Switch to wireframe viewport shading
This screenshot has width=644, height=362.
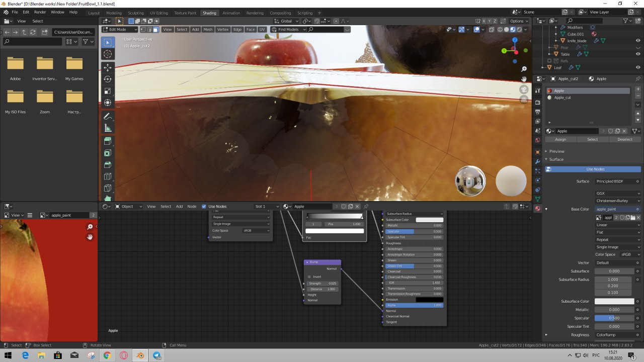click(x=500, y=30)
